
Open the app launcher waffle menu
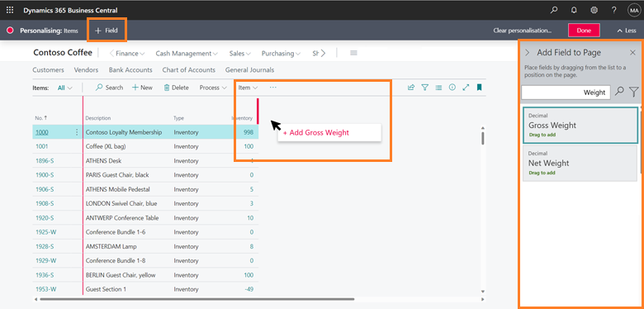pyautogui.click(x=10, y=10)
